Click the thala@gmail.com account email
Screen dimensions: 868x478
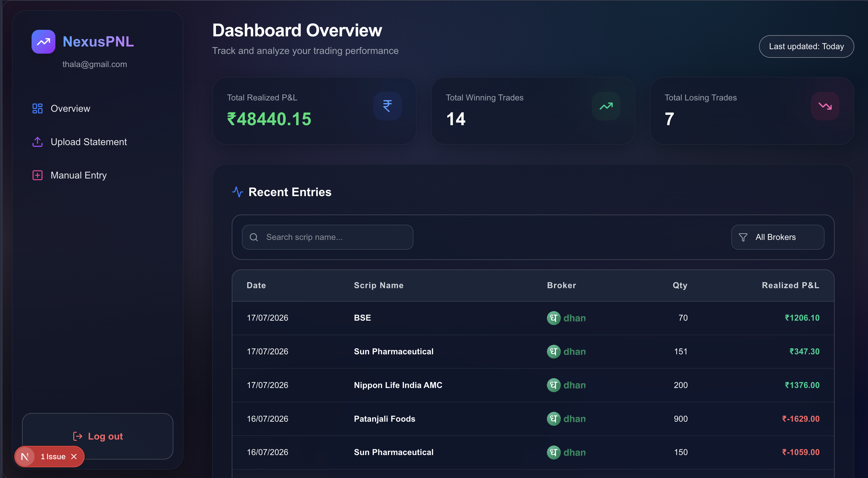95,64
